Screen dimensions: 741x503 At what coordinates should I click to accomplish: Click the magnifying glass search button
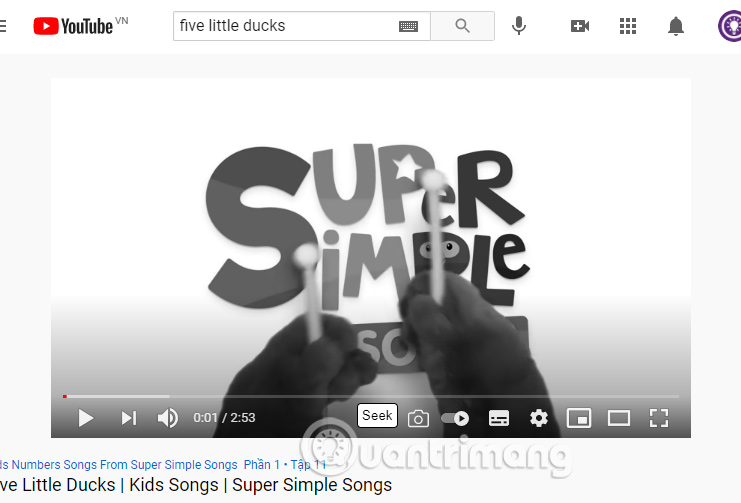click(463, 26)
